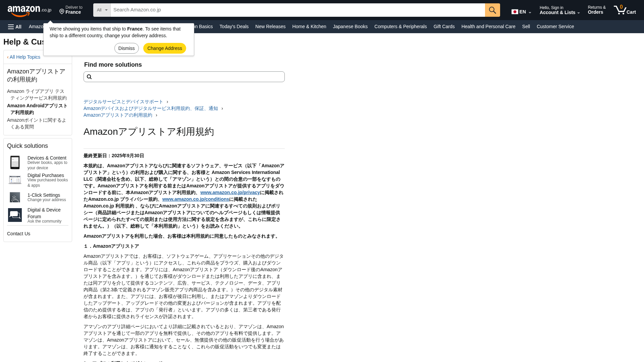Open Amazonアプリストアの利用規約 breadcrumb

(x=118, y=115)
